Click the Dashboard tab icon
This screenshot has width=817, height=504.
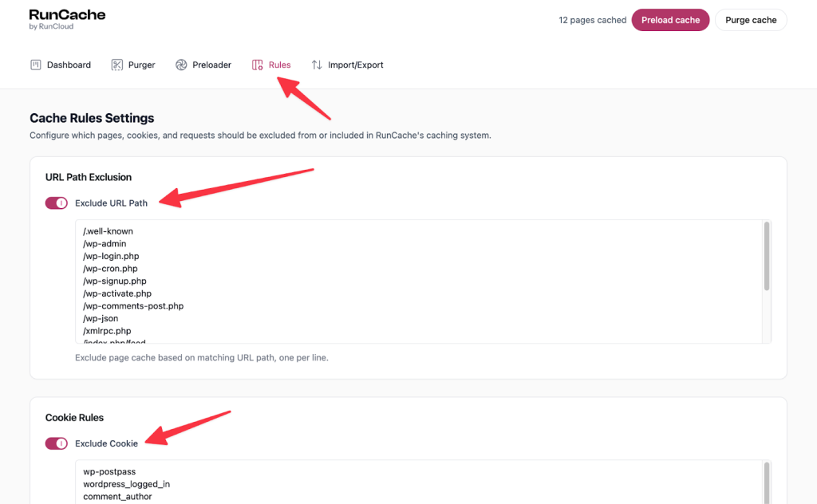click(x=35, y=65)
